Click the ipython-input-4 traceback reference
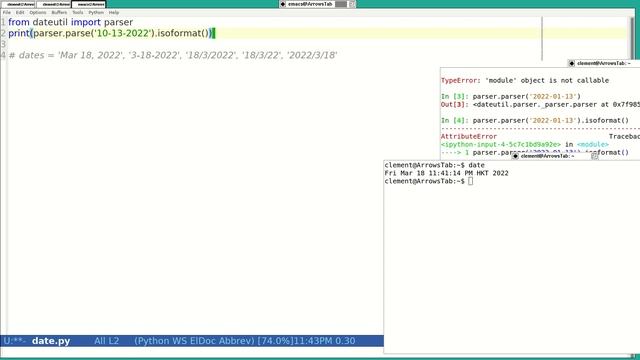Screen dimensions: 640x360 click(501, 144)
